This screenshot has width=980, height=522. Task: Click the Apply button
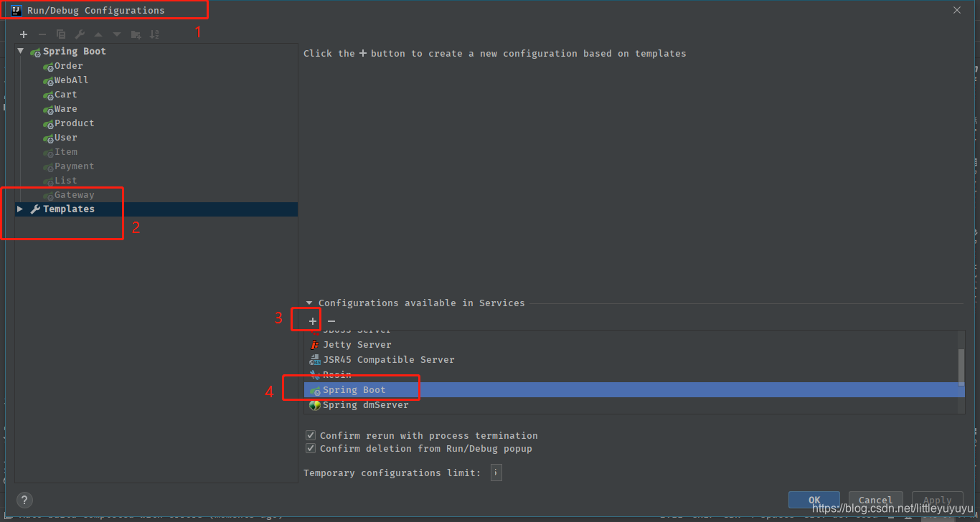pos(938,500)
